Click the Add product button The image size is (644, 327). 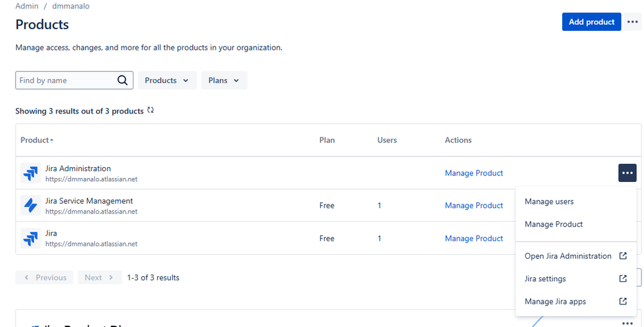tap(591, 22)
